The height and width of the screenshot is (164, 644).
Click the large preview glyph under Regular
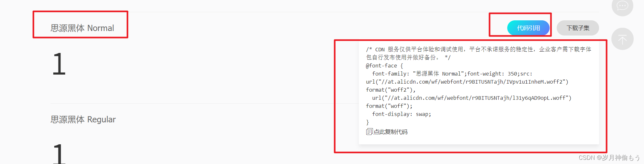tap(59, 154)
